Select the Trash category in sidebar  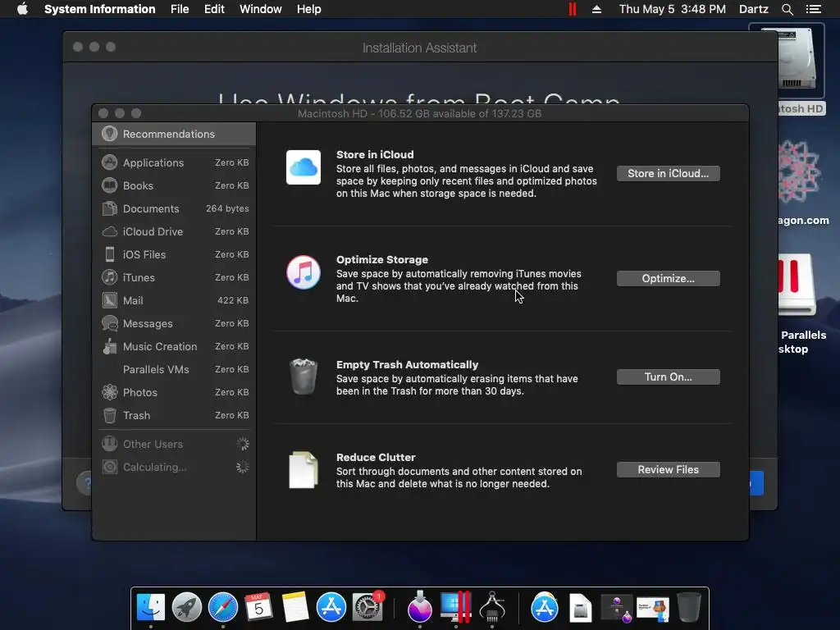pyautogui.click(x=174, y=416)
